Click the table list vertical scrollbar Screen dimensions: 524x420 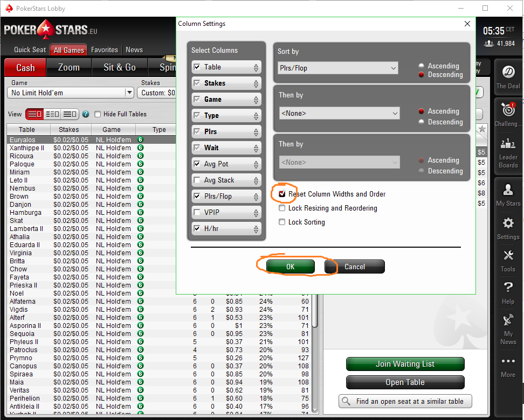(x=315, y=353)
